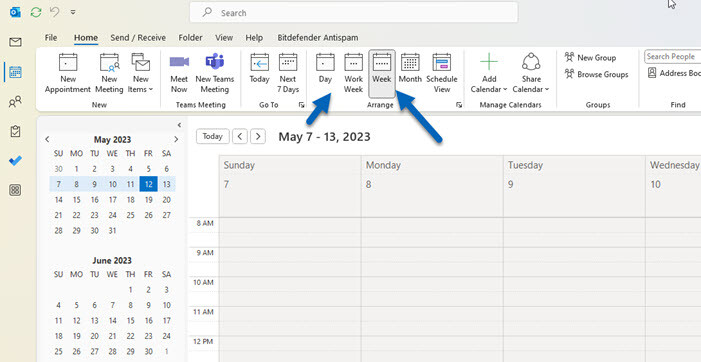The image size is (701, 362).
Task: Click the May 2023 month title
Action: coord(112,139)
